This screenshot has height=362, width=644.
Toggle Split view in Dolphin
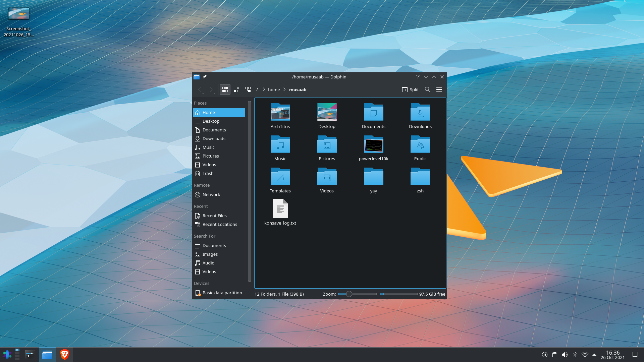[410, 89]
